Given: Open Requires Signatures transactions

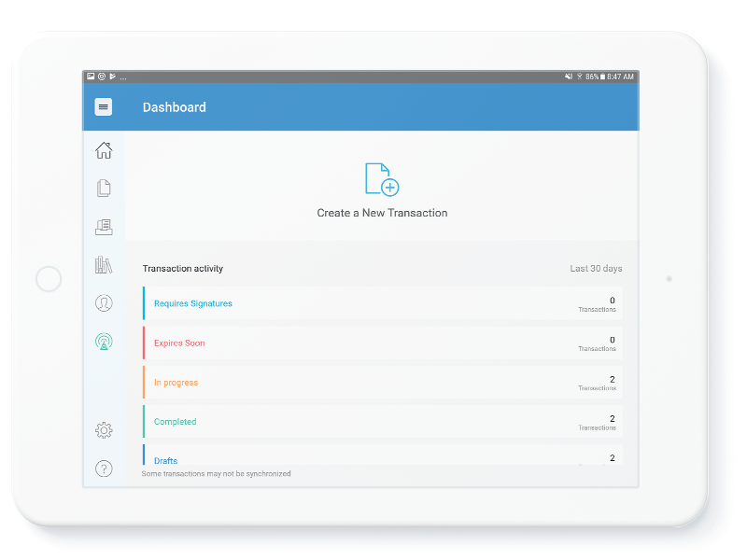Looking at the screenshot, I should (x=383, y=302).
